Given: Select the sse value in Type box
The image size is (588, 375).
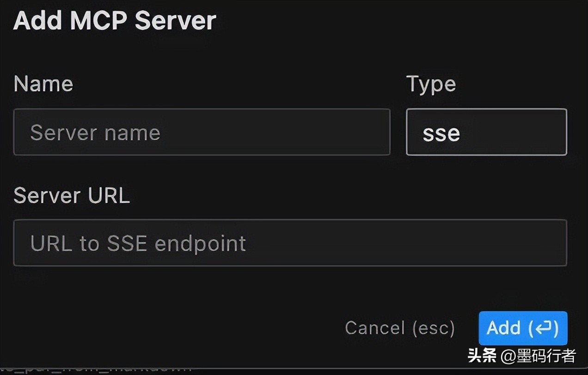Looking at the screenshot, I should pos(441,133).
